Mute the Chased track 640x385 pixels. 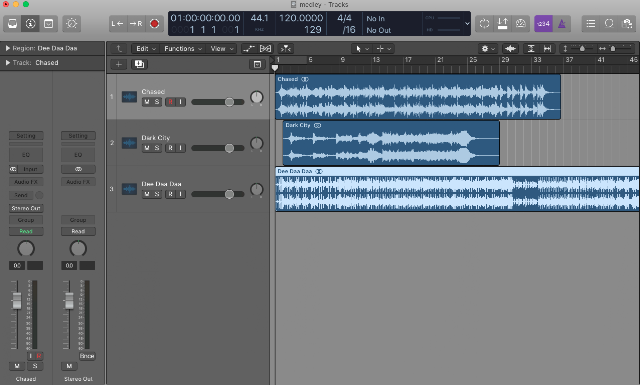[x=147, y=102]
